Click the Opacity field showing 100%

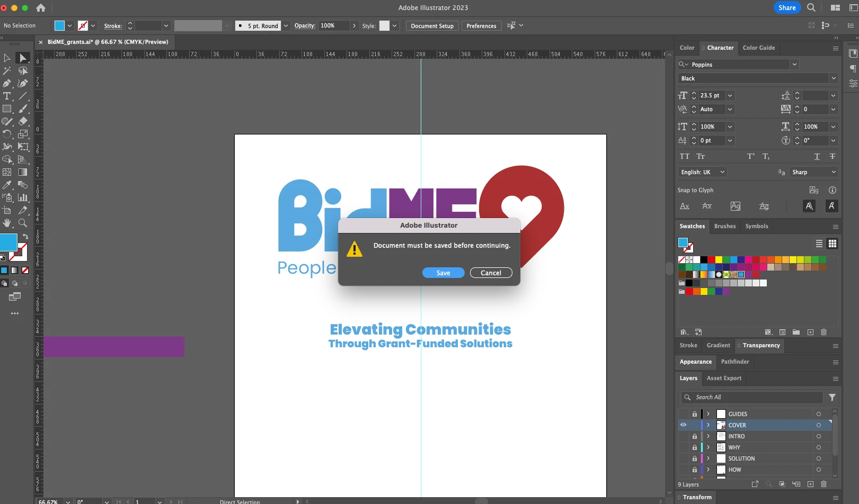tap(334, 25)
